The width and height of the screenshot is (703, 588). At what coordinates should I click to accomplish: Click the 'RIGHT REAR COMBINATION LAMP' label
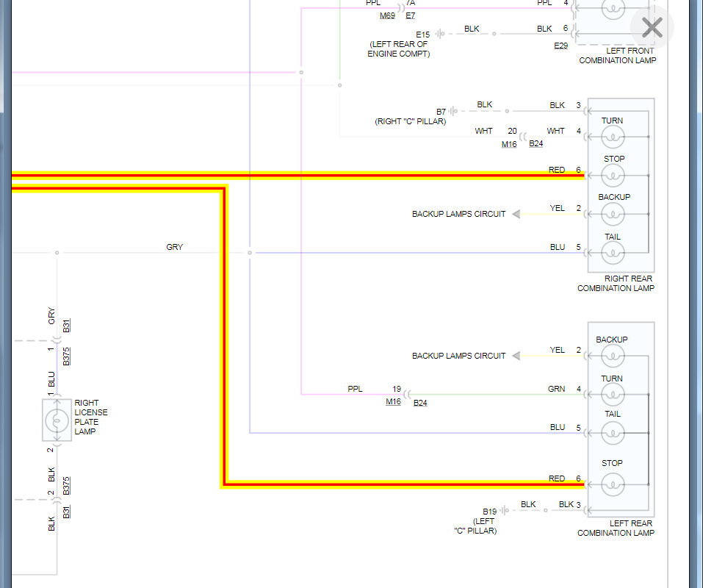(616, 284)
